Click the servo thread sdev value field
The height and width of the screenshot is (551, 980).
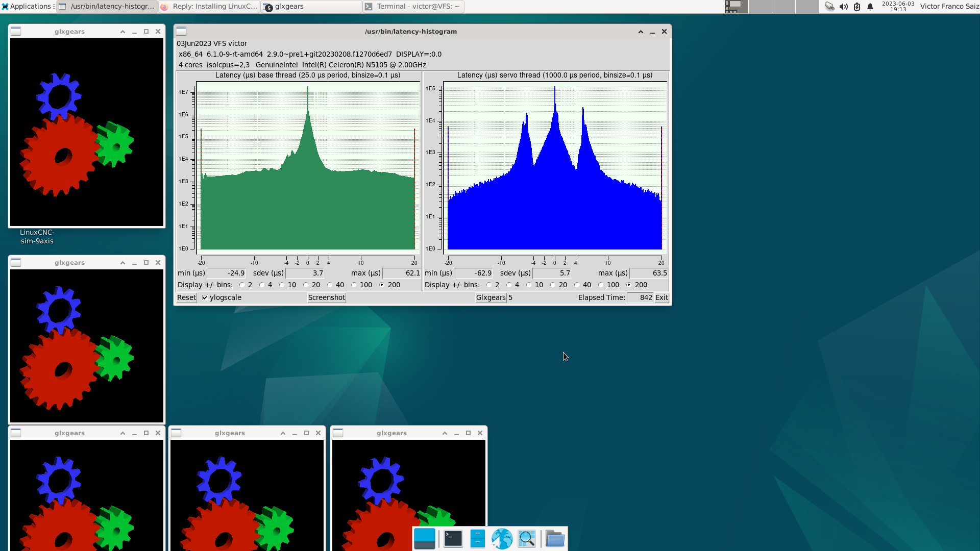[x=552, y=273]
